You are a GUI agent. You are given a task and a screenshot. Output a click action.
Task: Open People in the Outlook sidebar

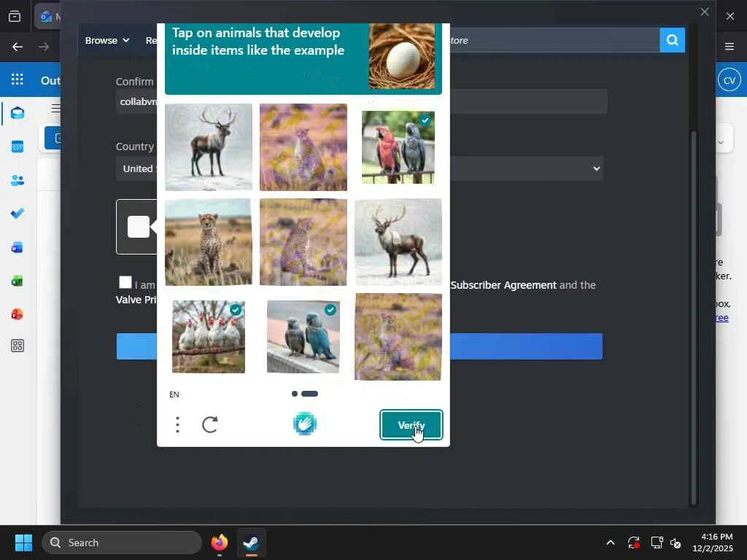click(18, 181)
